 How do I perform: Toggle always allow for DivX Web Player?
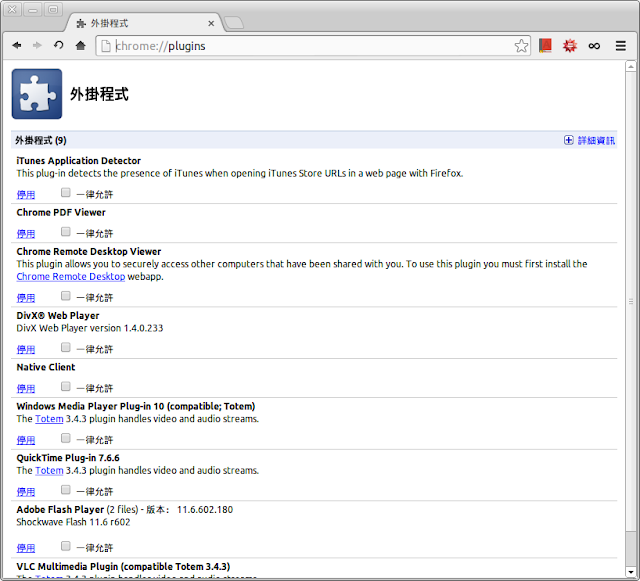click(66, 347)
